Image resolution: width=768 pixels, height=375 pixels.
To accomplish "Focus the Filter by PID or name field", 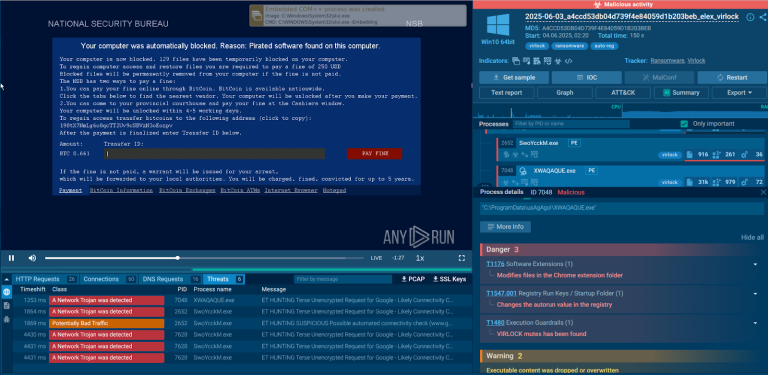I will point(571,124).
